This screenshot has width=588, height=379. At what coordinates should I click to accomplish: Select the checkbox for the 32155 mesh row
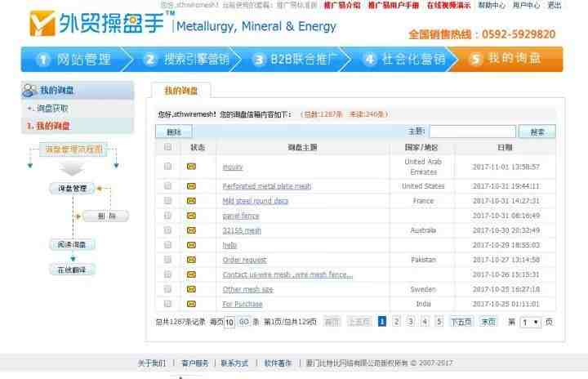tap(167, 230)
